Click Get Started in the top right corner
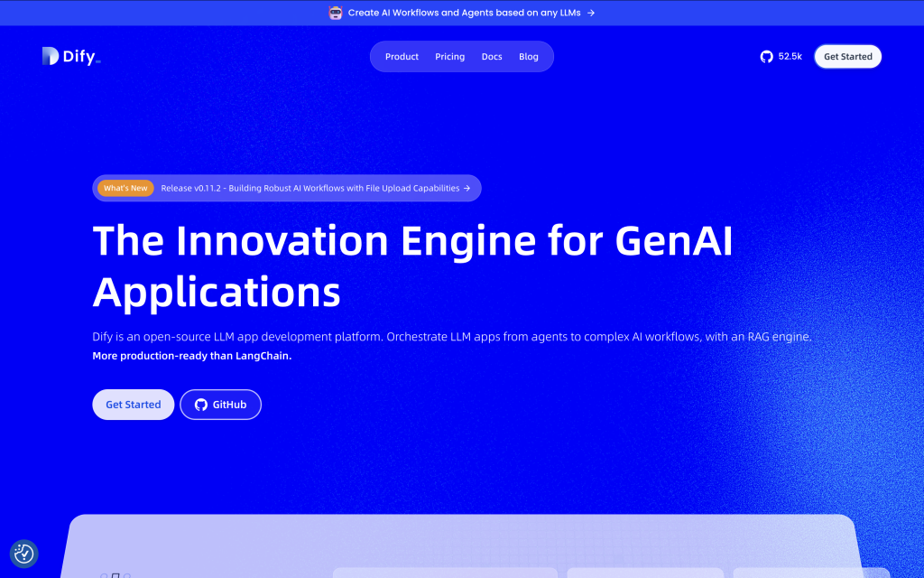 847,56
